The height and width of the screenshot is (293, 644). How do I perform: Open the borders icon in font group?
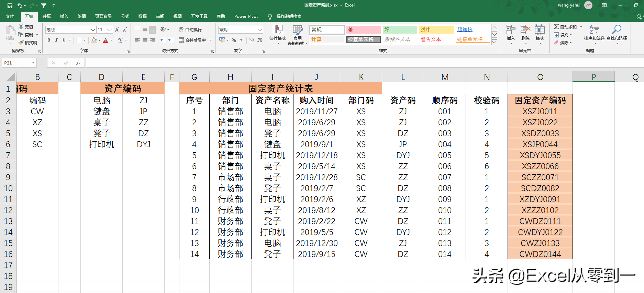click(x=79, y=40)
